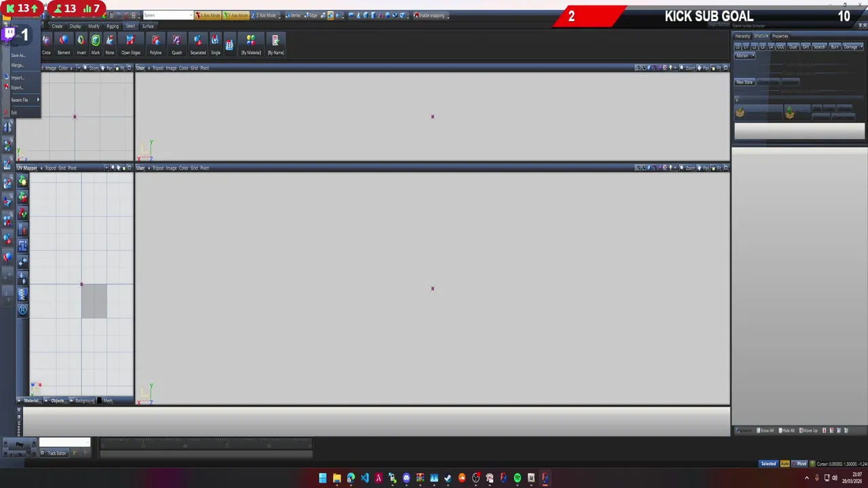
Task: Select Open Edges in ribbon
Action: coord(131,45)
